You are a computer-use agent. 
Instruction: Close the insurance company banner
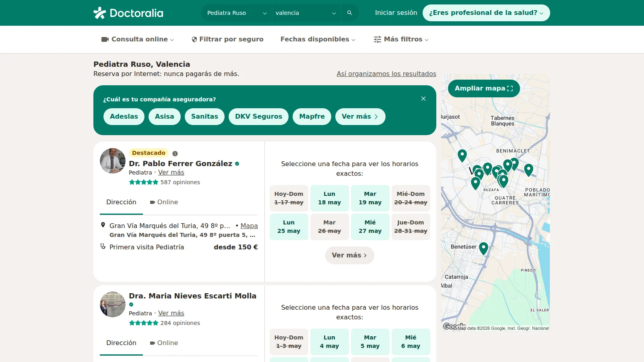423,99
